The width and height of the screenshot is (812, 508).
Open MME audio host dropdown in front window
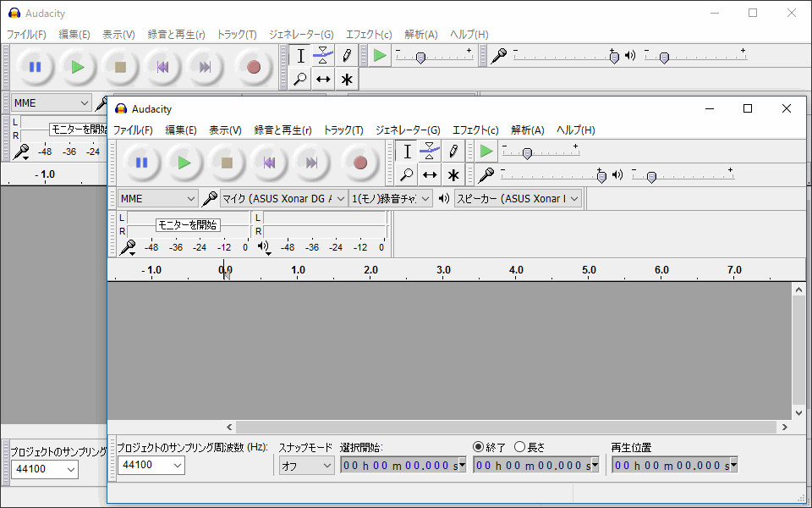157,198
